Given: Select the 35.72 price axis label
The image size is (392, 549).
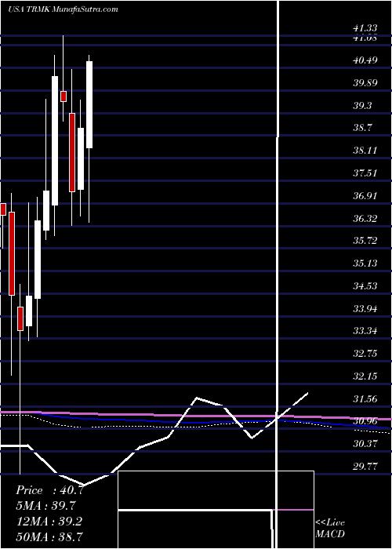Looking at the screenshot, I should [365, 241].
